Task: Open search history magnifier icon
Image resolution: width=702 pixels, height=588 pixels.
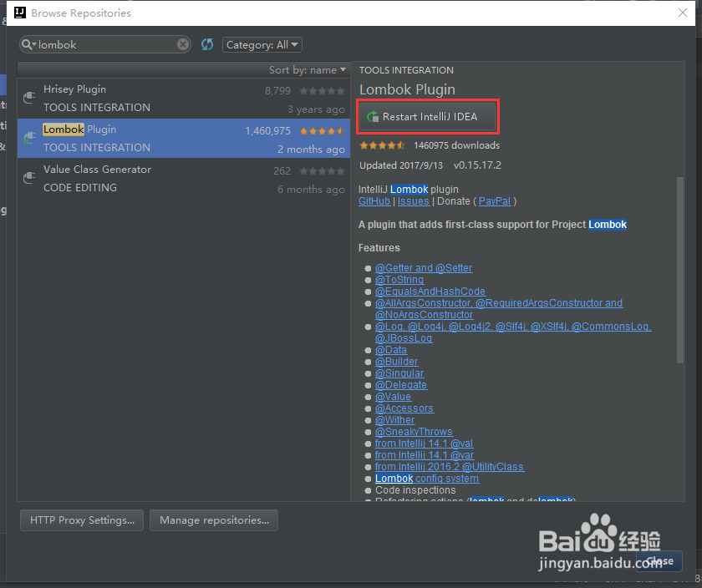Action: pyautogui.click(x=28, y=44)
